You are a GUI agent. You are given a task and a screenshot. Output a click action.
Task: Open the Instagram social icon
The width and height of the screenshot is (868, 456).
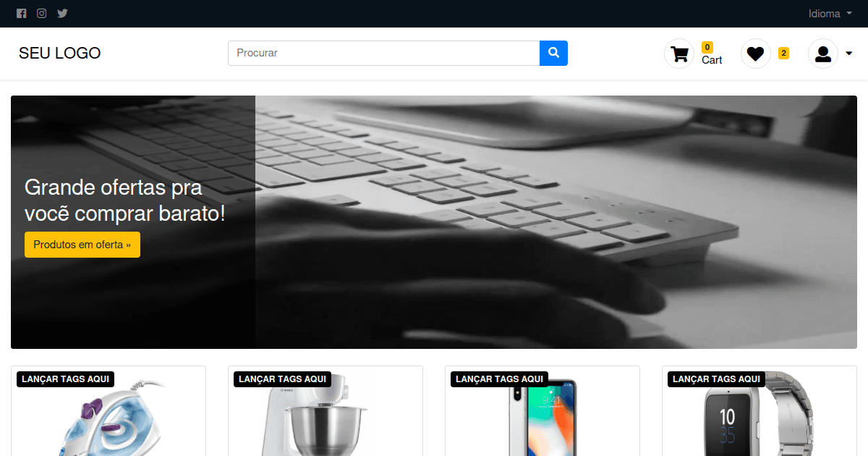42,13
